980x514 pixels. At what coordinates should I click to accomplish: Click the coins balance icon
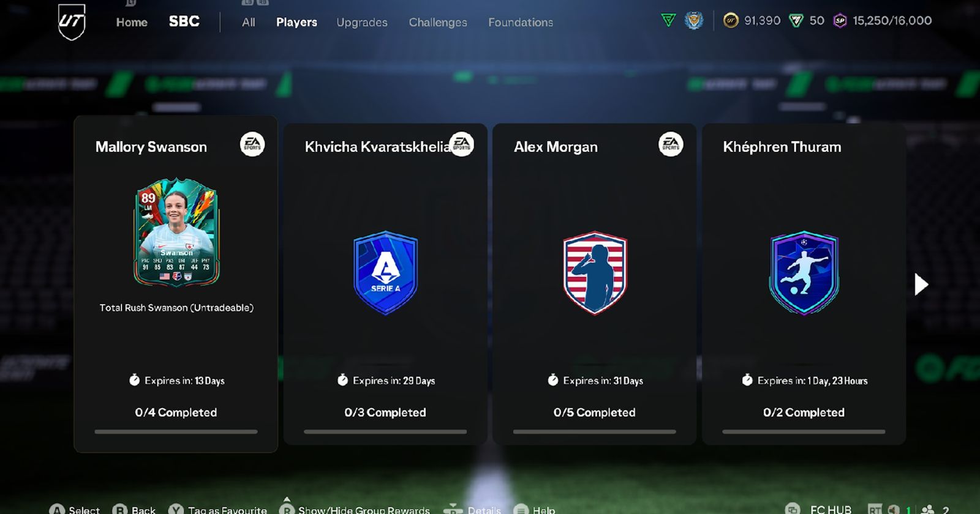click(x=731, y=21)
